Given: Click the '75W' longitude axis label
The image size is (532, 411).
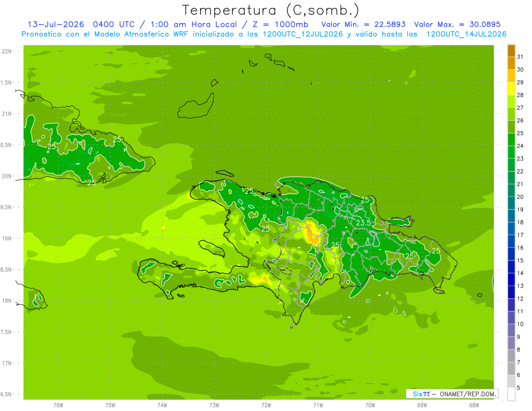Looking at the screenshot, I should 110,405.
